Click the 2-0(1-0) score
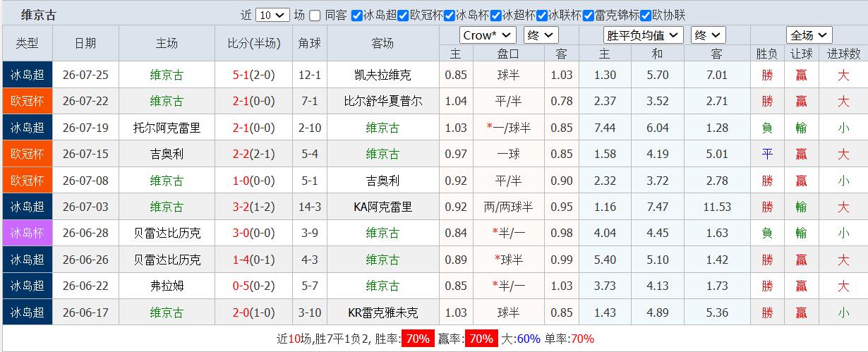 click(253, 312)
